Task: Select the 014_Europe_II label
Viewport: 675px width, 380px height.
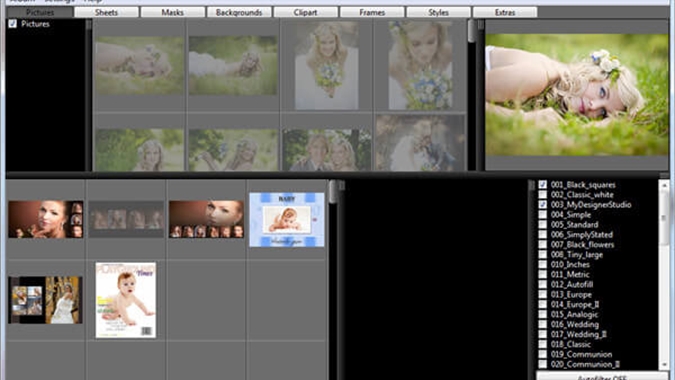Action: click(x=575, y=304)
